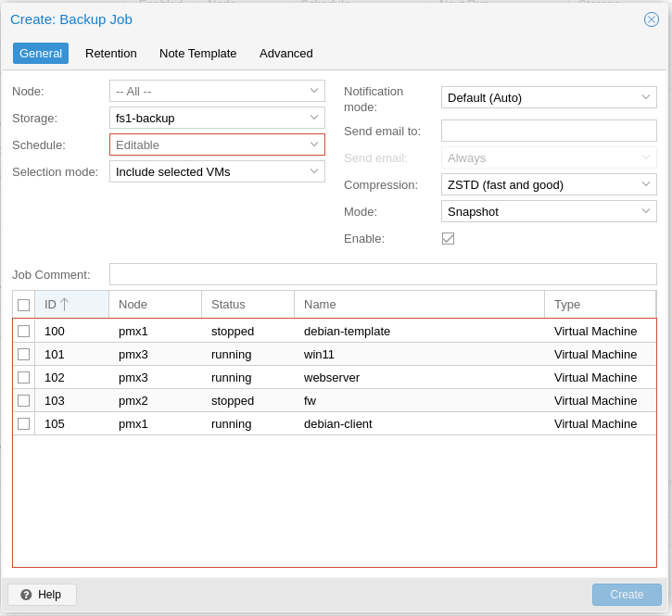Expand the backup Mode Snapshot dropdown
Viewport: 672px width, 616px height.
click(646, 211)
